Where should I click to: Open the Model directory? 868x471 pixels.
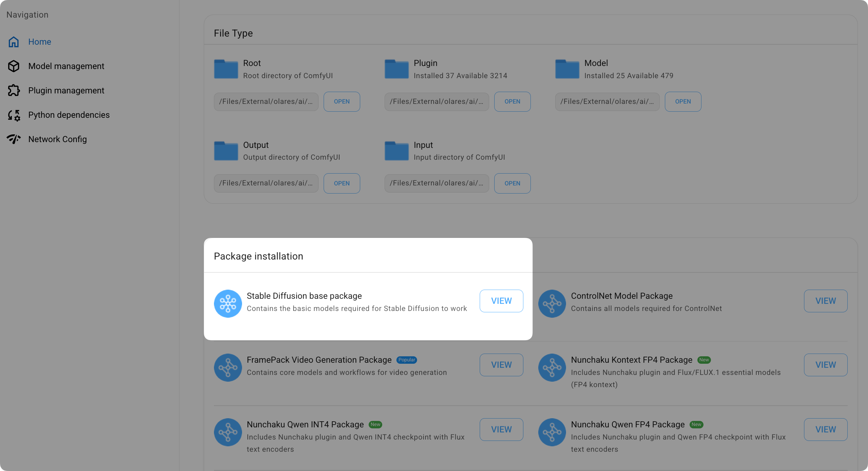pos(683,102)
